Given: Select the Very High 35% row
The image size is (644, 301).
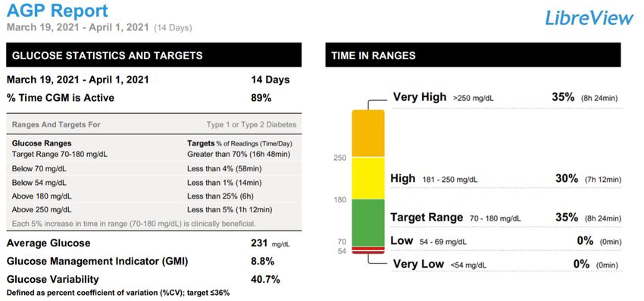Looking at the screenshot, I should [x=507, y=98].
